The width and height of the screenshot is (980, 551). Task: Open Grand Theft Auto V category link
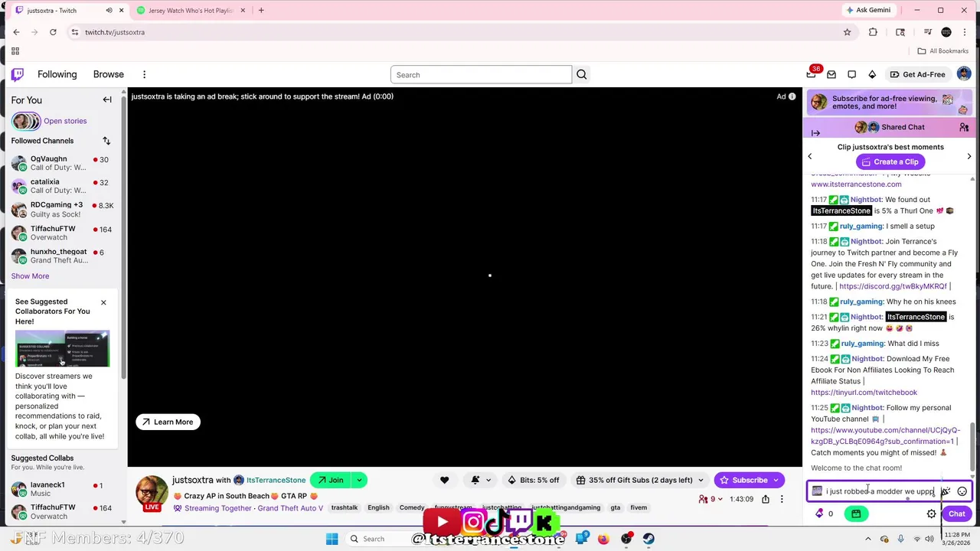click(x=290, y=507)
